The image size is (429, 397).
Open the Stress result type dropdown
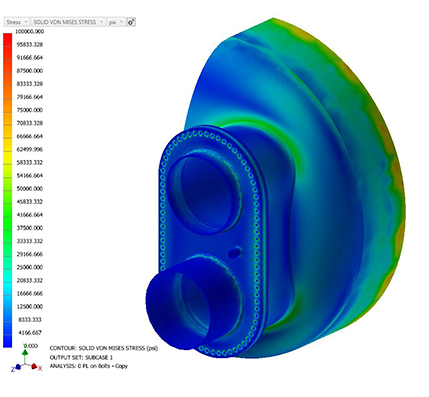(17, 22)
